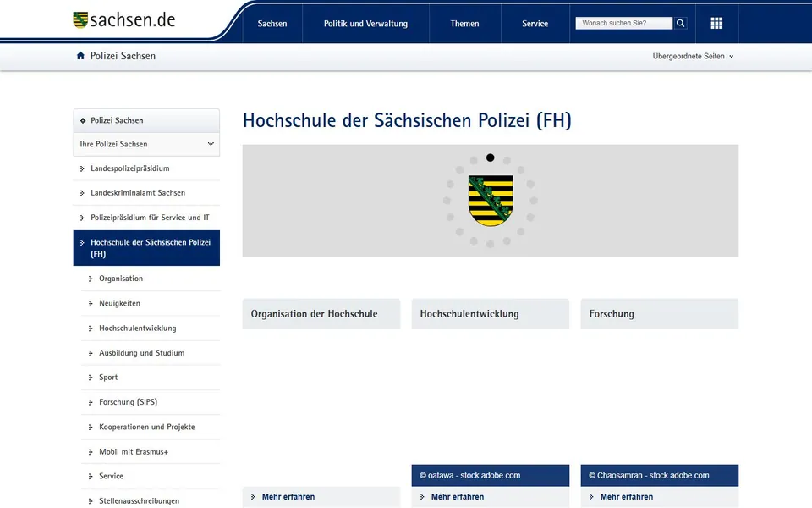Open Organisation sidebar subitem
812x508 pixels.
click(151, 279)
